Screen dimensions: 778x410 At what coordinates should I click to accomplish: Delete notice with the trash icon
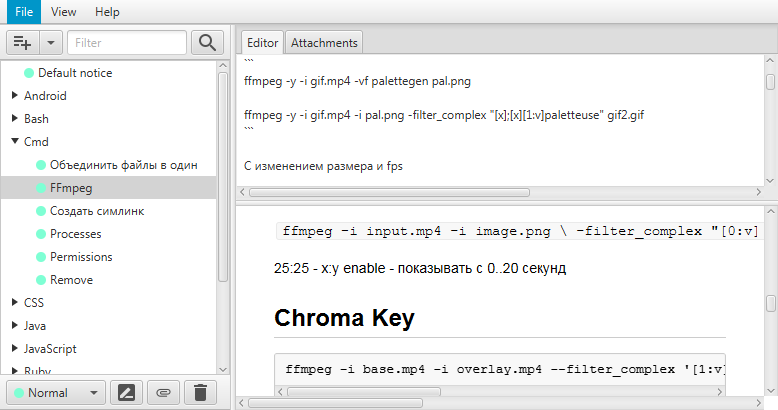(x=200, y=393)
